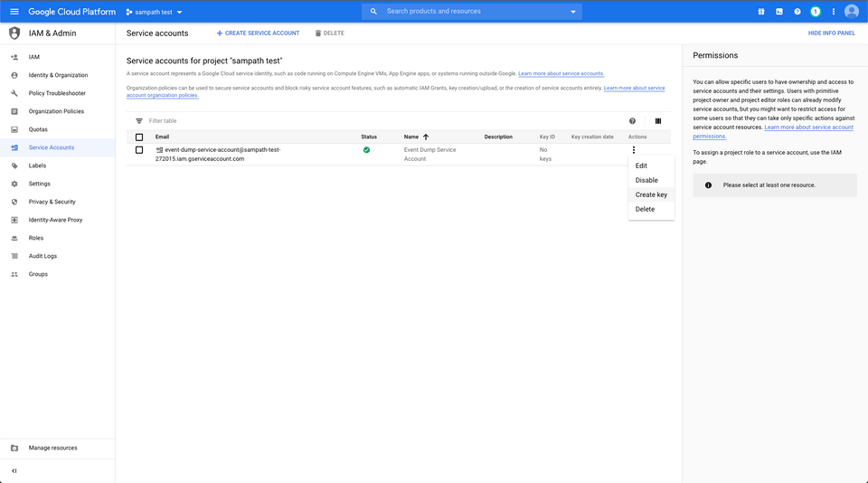Select Create key from the actions menu
The width and height of the screenshot is (868, 483).
click(x=651, y=194)
